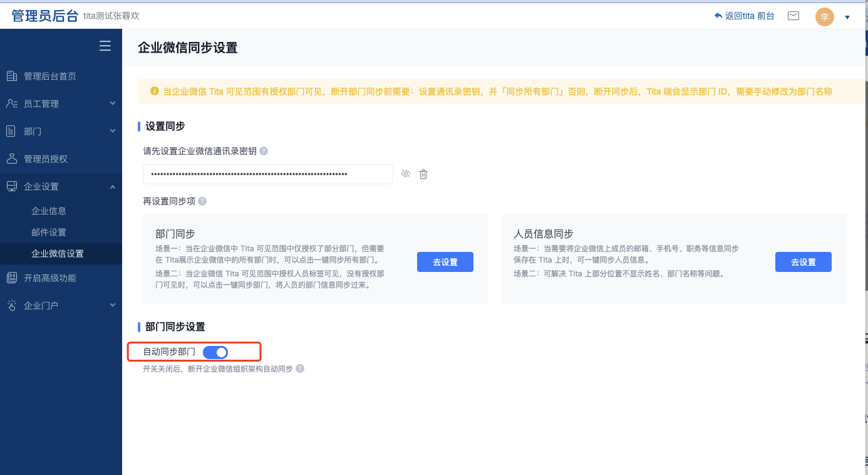The height and width of the screenshot is (475, 868).
Task: Click the 管理后台首页 sidebar icon
Action: (x=11, y=76)
